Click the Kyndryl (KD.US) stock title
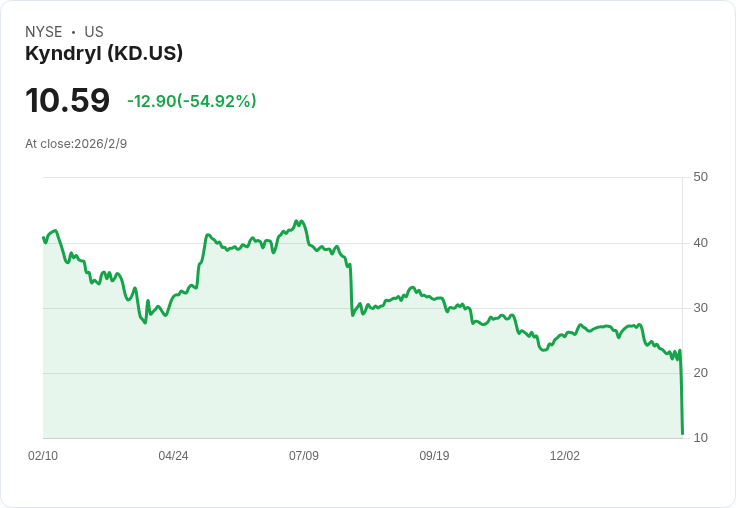 tap(104, 54)
